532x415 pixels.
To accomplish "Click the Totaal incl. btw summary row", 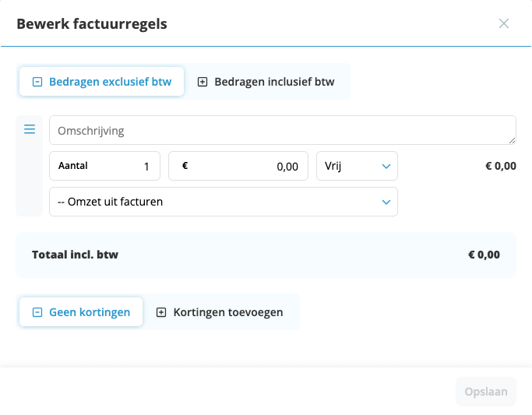I will pyautogui.click(x=266, y=255).
